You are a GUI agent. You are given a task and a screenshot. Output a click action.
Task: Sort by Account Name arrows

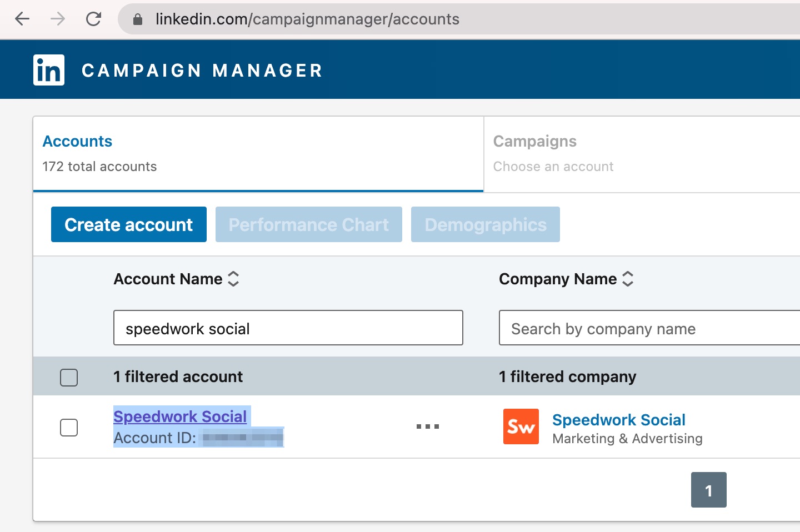233,279
